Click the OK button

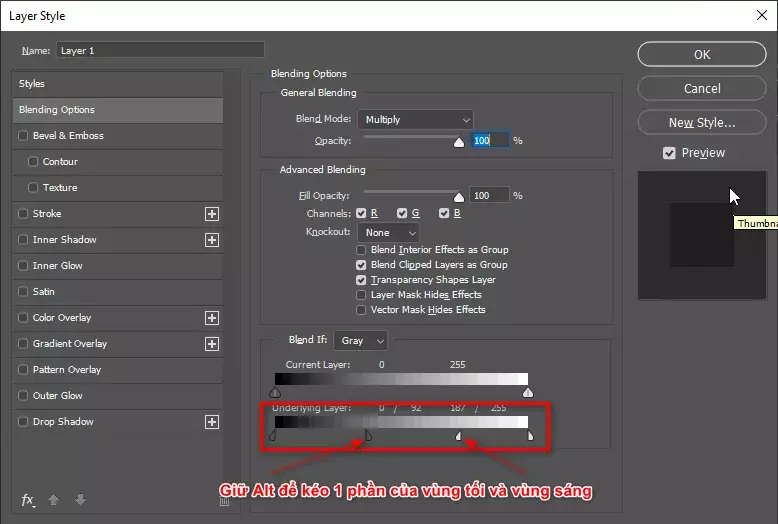(x=702, y=54)
